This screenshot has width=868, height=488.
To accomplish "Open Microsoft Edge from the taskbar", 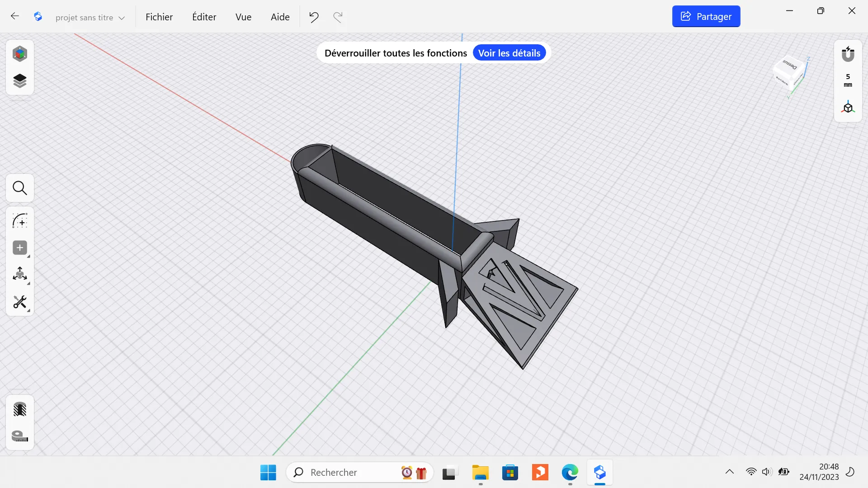I will [570, 473].
